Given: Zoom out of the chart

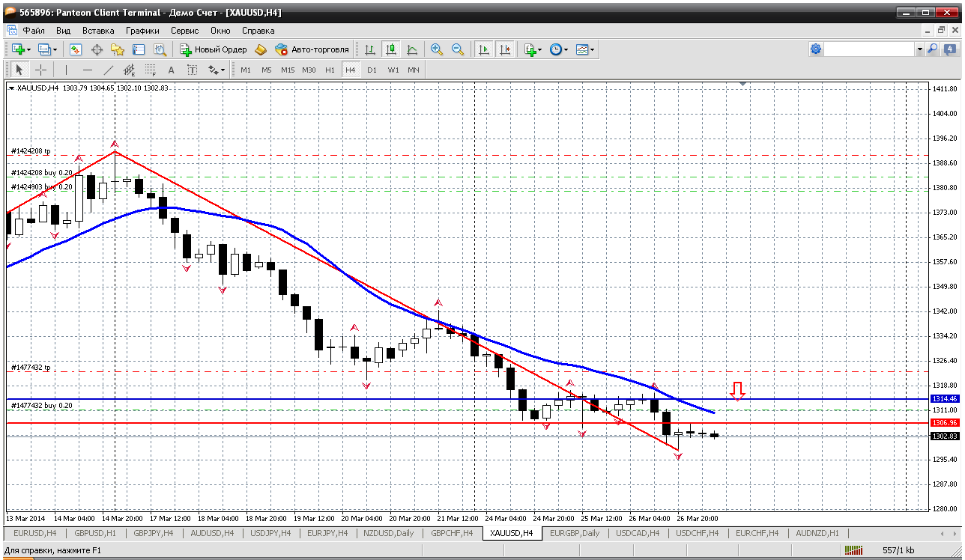Looking at the screenshot, I should pyautogui.click(x=457, y=49).
